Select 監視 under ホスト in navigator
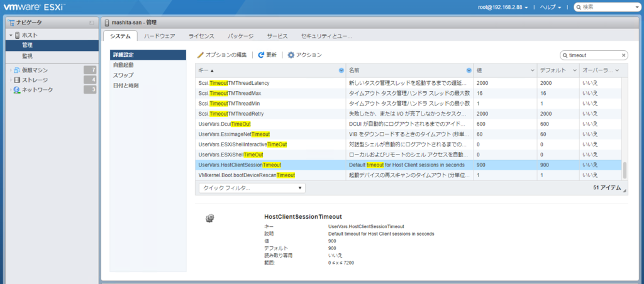 point(52,56)
